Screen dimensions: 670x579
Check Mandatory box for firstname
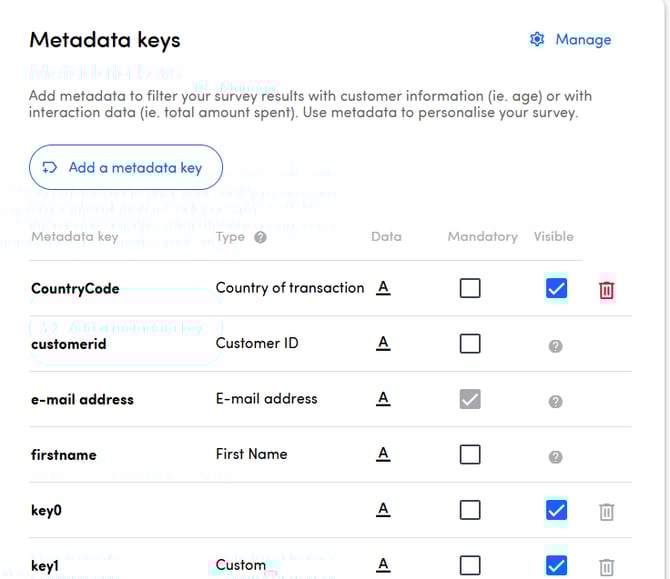point(470,455)
